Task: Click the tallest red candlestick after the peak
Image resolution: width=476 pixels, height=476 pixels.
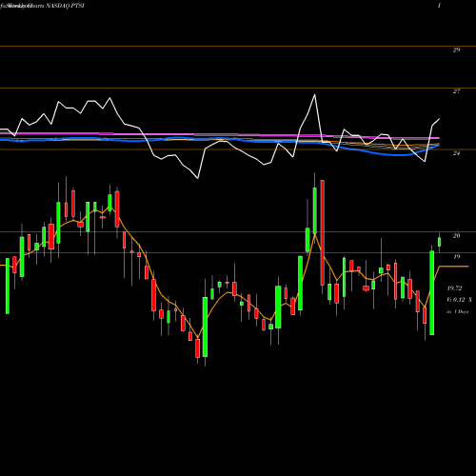Action: [x=323, y=232]
